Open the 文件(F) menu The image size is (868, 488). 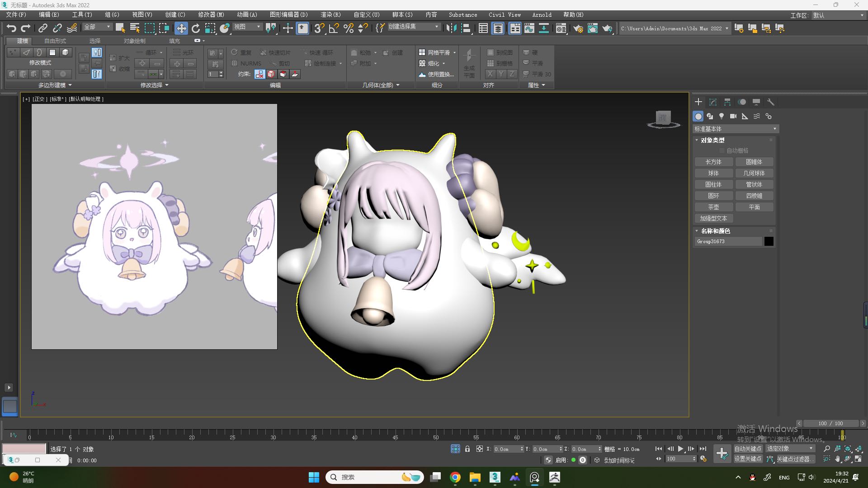click(x=16, y=15)
